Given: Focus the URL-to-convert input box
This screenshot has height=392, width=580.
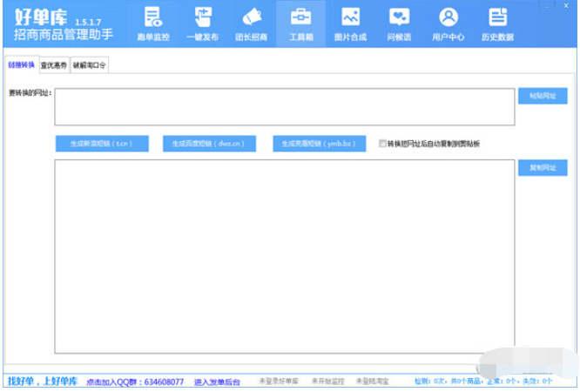Looking at the screenshot, I should point(285,106).
